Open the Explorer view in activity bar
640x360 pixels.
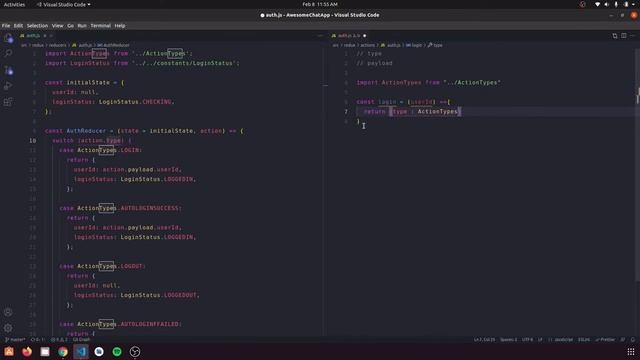click(x=8, y=38)
